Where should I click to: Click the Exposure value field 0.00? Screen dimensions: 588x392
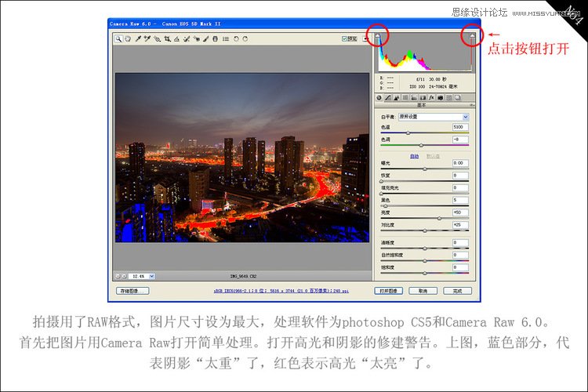460,163
